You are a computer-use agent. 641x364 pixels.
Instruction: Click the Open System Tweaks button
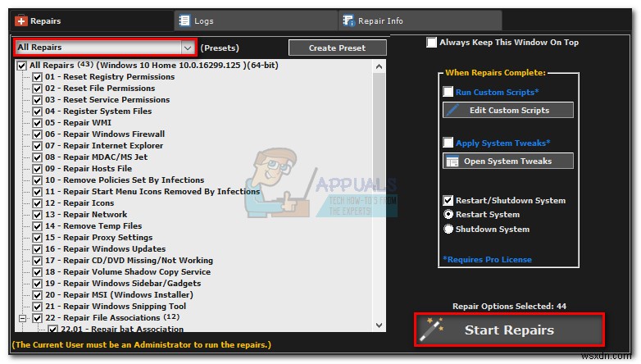tap(508, 162)
